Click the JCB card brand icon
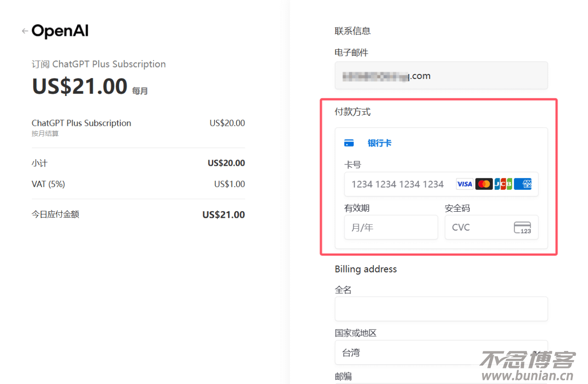The image size is (588, 384). tap(503, 184)
